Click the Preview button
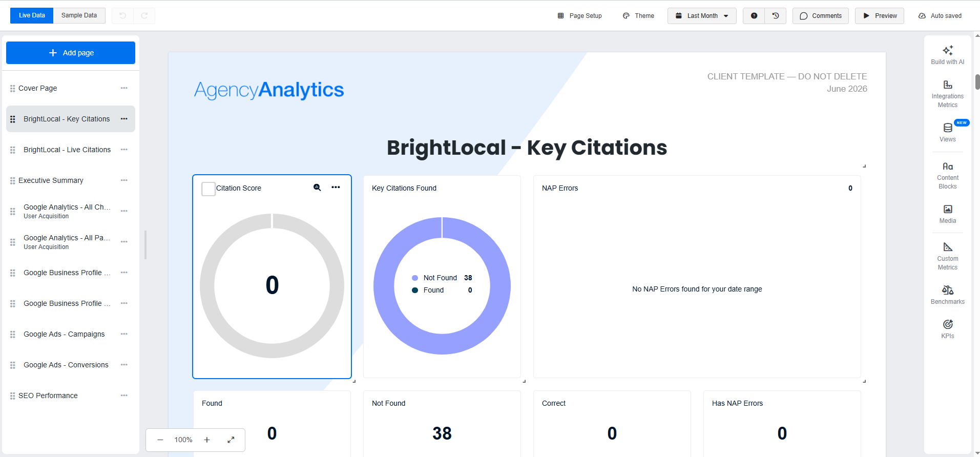 pos(880,16)
